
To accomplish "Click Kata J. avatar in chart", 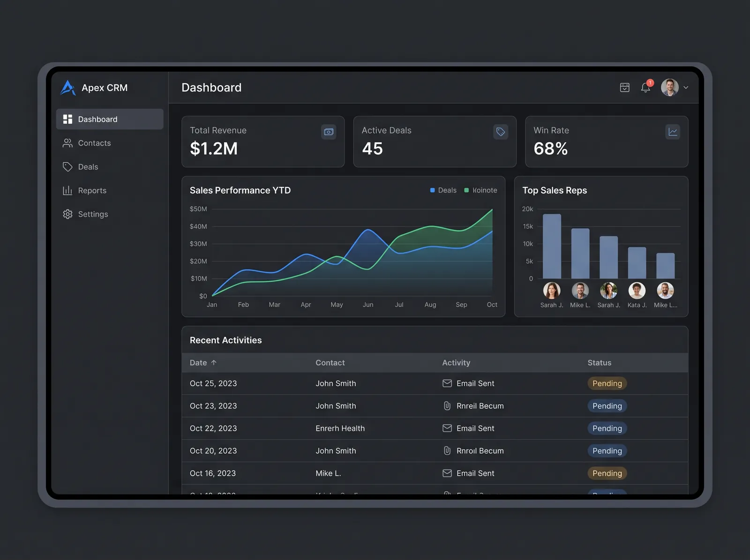I will click(637, 291).
